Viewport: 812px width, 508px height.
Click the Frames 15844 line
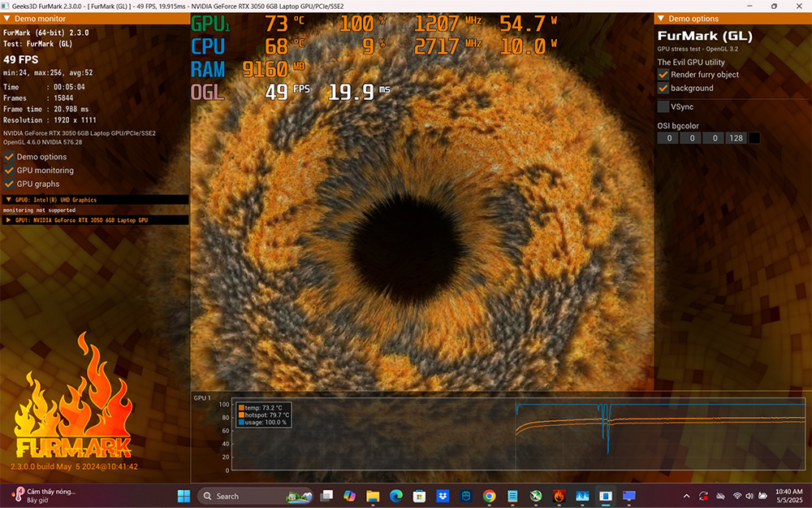pyautogui.click(x=38, y=98)
